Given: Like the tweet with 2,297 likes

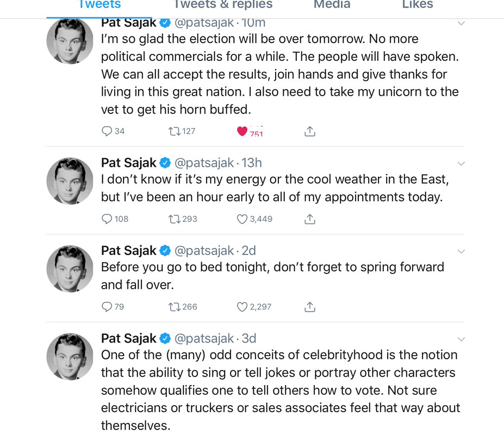Looking at the screenshot, I should pyautogui.click(x=242, y=307).
